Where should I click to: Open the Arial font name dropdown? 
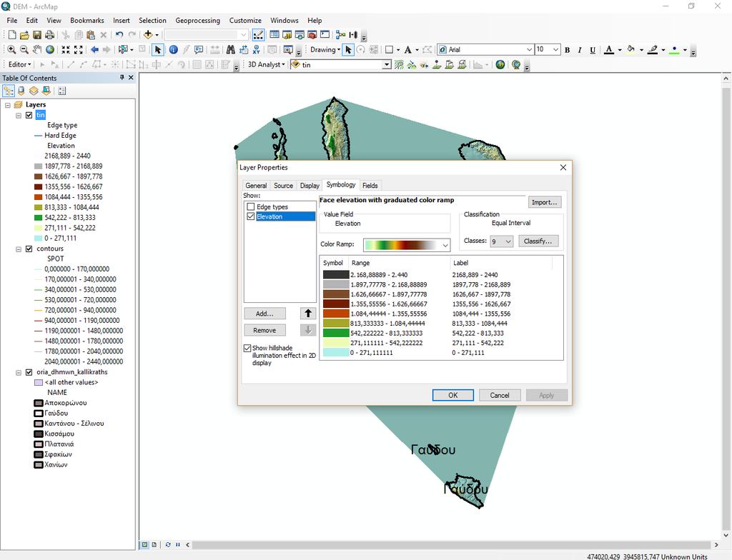coord(530,49)
